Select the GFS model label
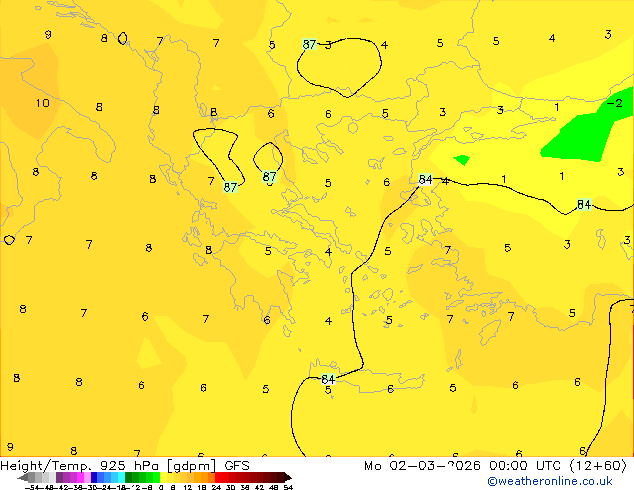Image resolution: width=634 pixels, height=490 pixels. (x=237, y=466)
